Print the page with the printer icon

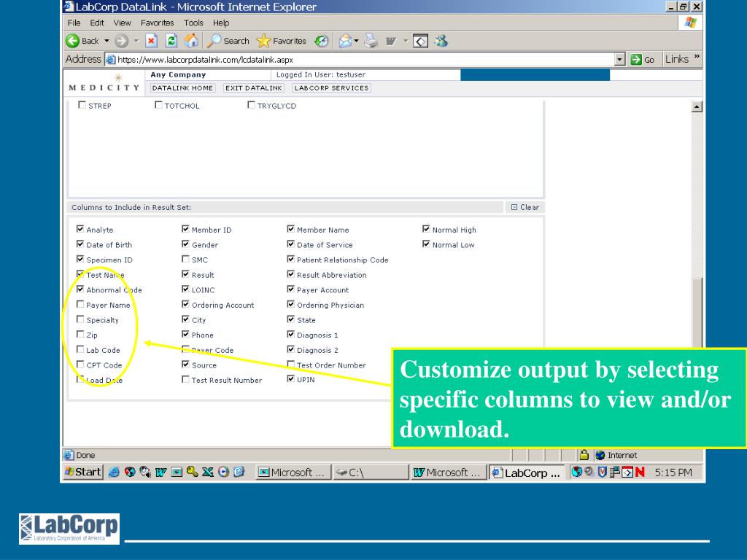coord(371,41)
